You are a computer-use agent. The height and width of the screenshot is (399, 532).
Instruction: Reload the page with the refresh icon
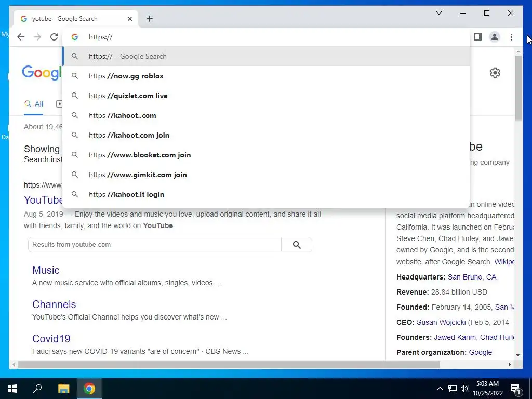click(x=54, y=37)
